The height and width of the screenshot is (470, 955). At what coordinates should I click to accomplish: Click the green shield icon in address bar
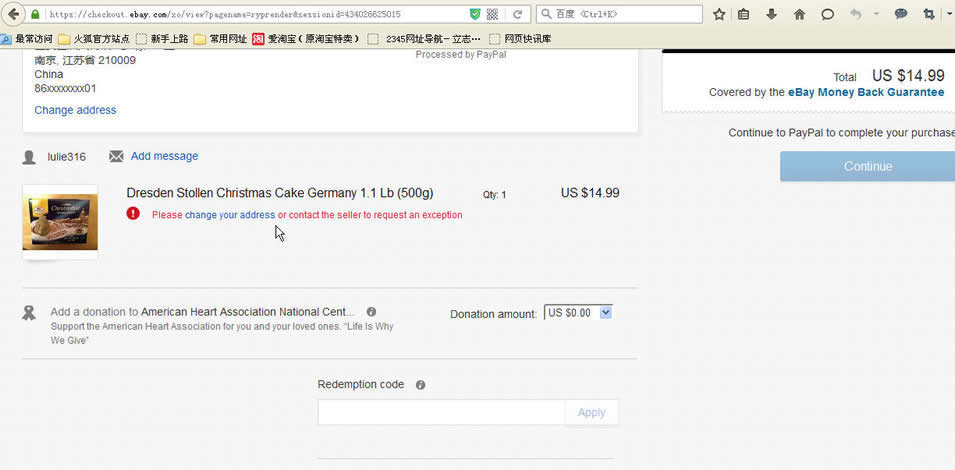click(x=475, y=14)
